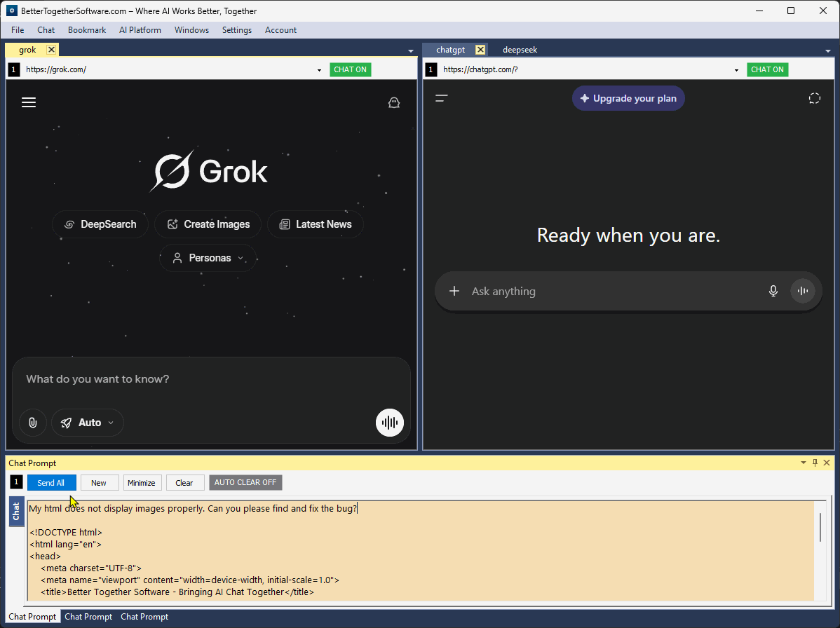Click the Upgrade your plan button

pos(628,99)
